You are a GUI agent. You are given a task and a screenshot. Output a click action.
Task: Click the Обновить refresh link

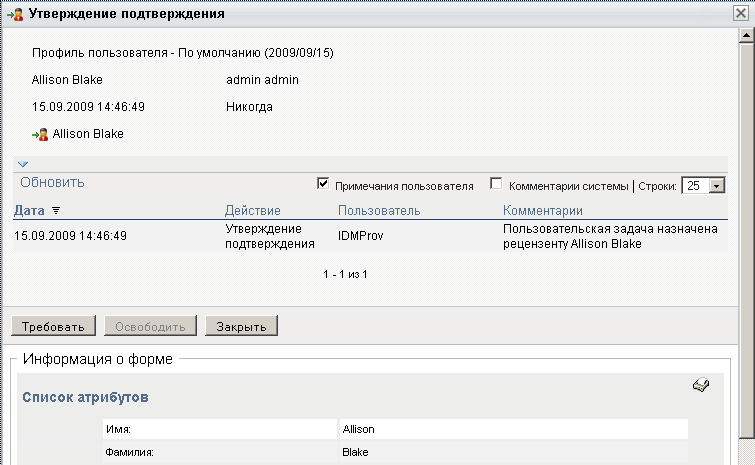click(52, 183)
